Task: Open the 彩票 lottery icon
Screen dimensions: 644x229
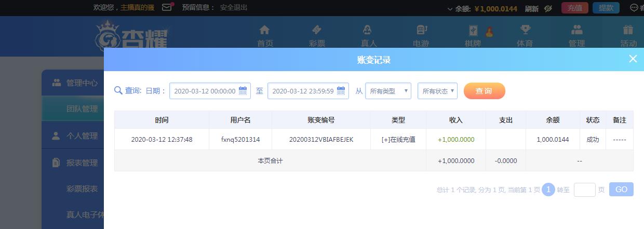Action: point(317,30)
